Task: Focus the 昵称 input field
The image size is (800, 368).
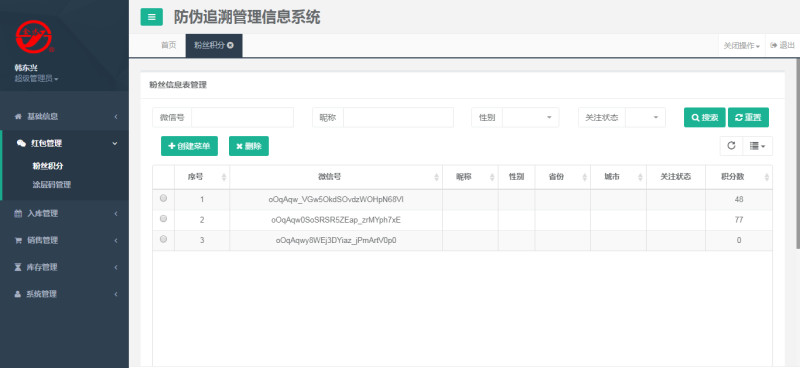Action: 398,117
